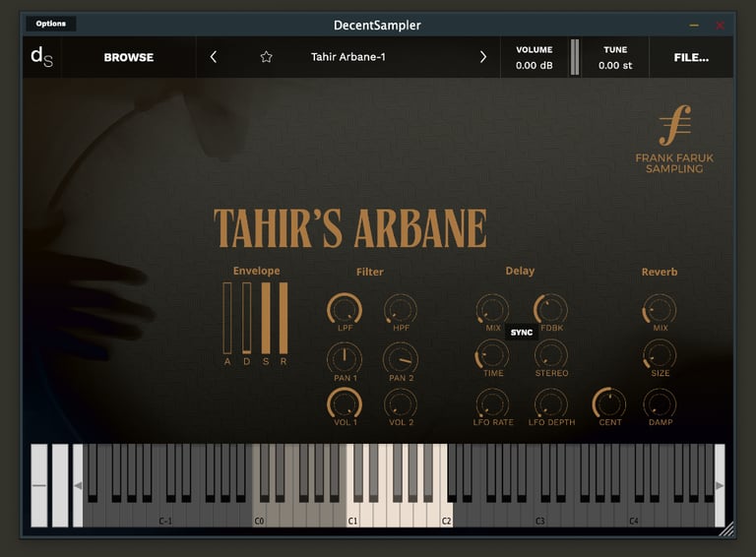The width and height of the screenshot is (756, 557).
Task: Click the modulation wheel strip
Action: pos(60,485)
